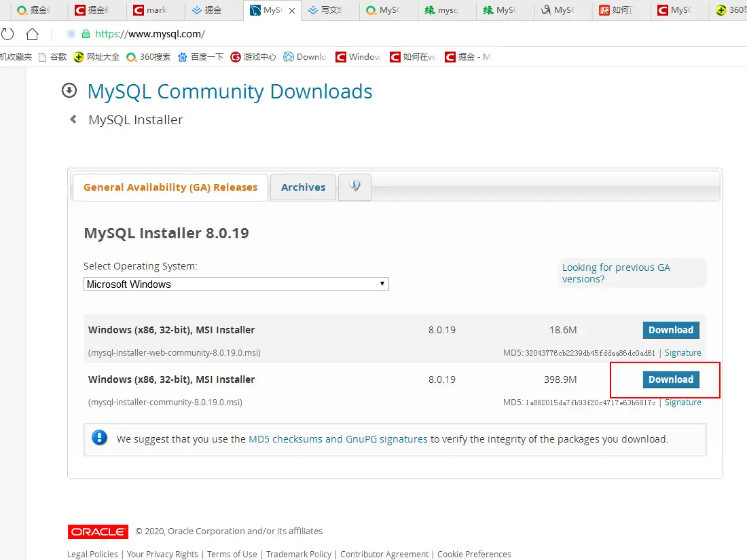Open MD5 checksums and GnuPG signatures link
Image resolution: width=747 pixels, height=560 pixels.
point(338,439)
